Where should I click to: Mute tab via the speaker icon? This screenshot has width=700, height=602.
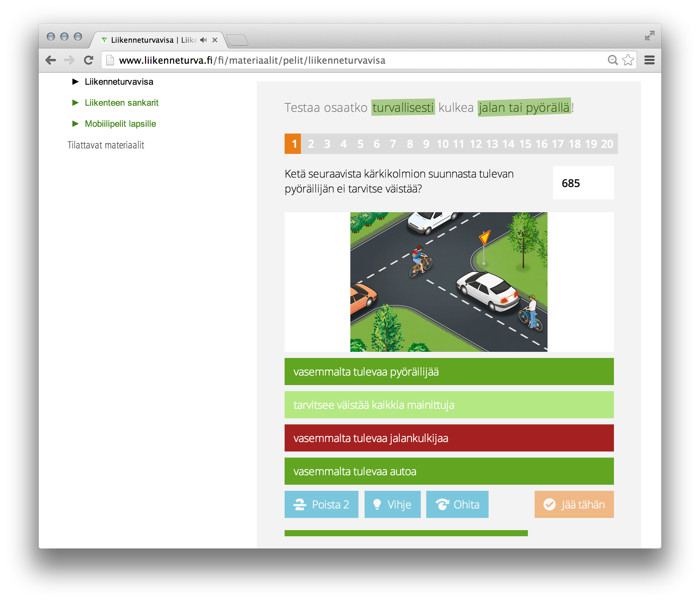(x=203, y=40)
